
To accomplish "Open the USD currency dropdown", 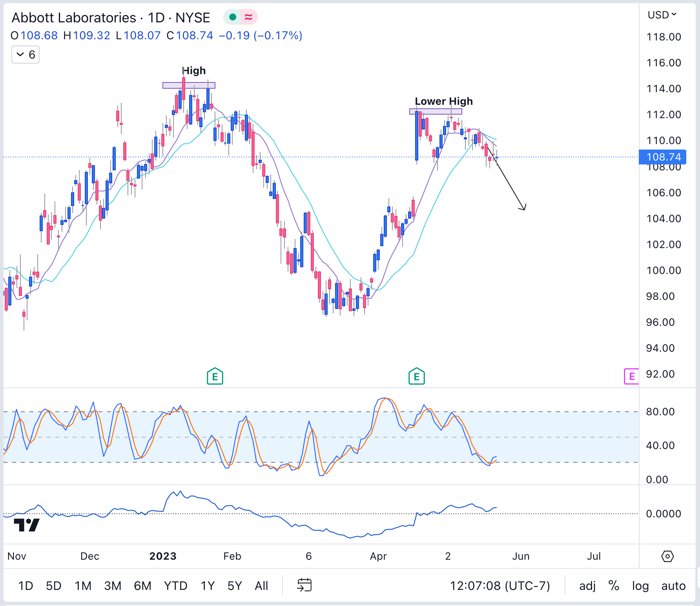I will 662,15.
